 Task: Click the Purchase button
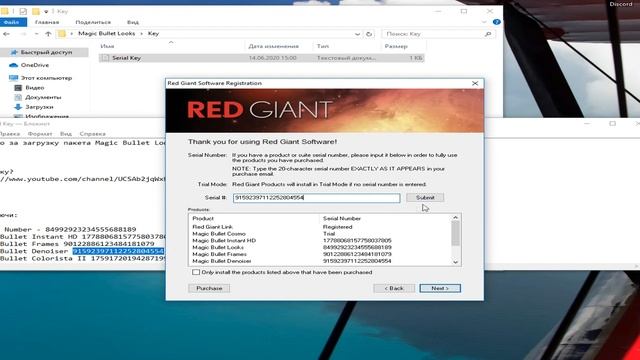[209, 288]
